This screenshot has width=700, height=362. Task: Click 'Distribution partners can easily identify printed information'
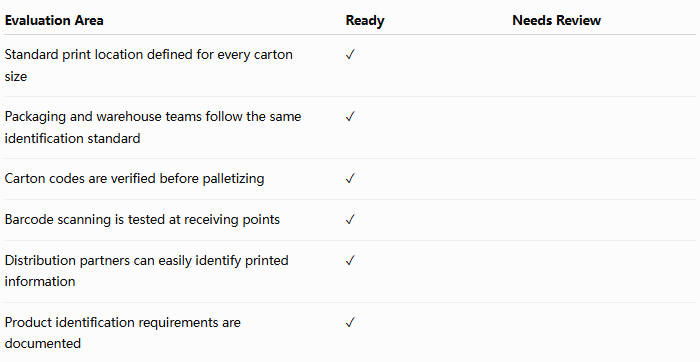pyautogui.click(x=146, y=271)
